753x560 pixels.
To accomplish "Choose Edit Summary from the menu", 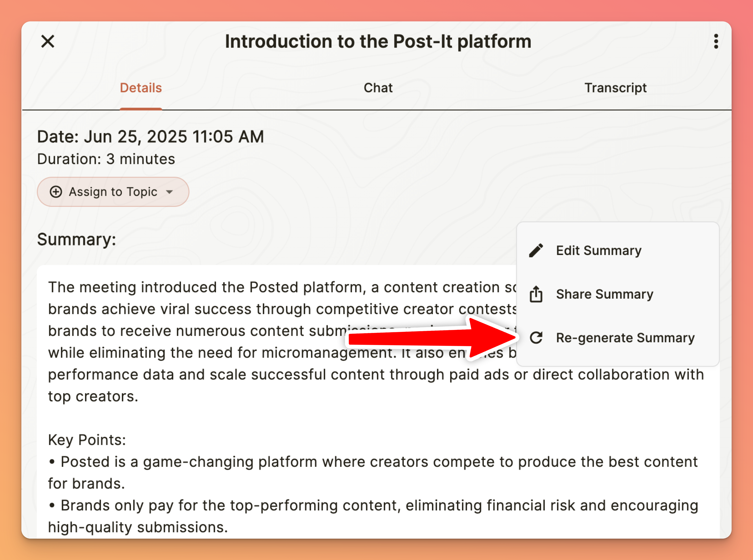I will tap(599, 250).
